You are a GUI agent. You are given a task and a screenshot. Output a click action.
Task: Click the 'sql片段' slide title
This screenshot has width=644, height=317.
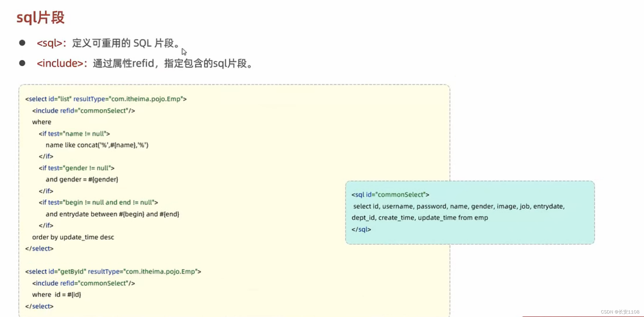(x=40, y=18)
